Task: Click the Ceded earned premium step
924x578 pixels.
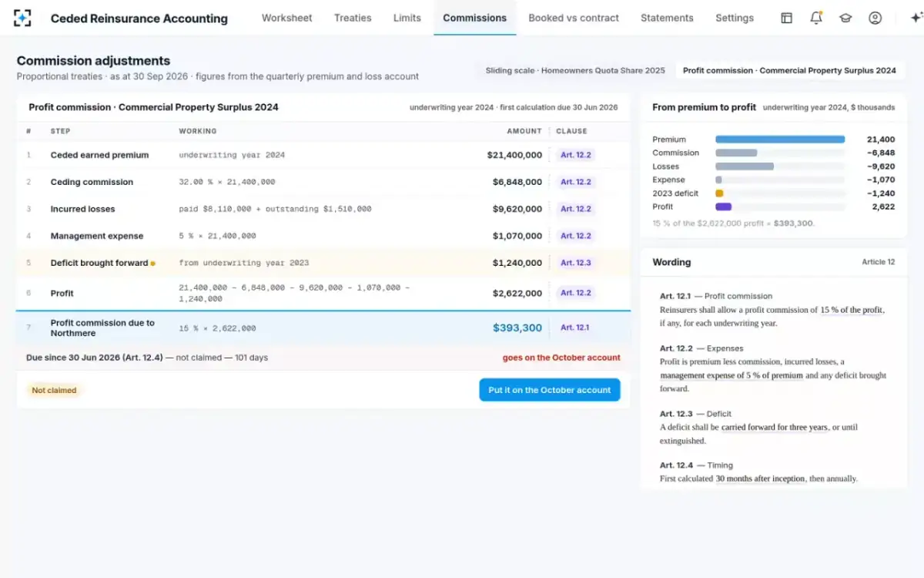Action: coord(99,155)
